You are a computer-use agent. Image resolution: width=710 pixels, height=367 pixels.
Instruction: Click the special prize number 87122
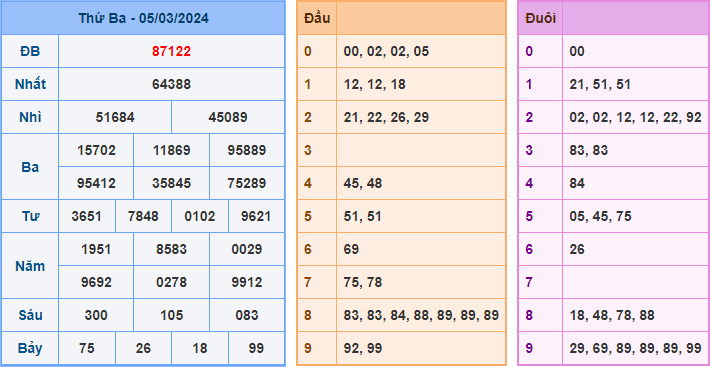(x=171, y=52)
